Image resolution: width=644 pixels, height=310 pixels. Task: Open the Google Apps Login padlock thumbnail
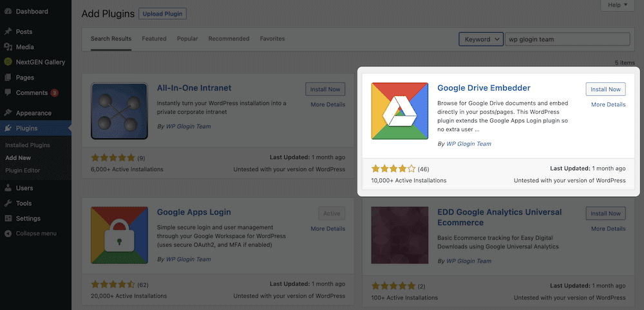coord(119,235)
